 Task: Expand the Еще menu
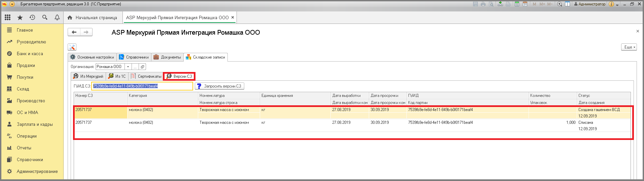pos(629,47)
